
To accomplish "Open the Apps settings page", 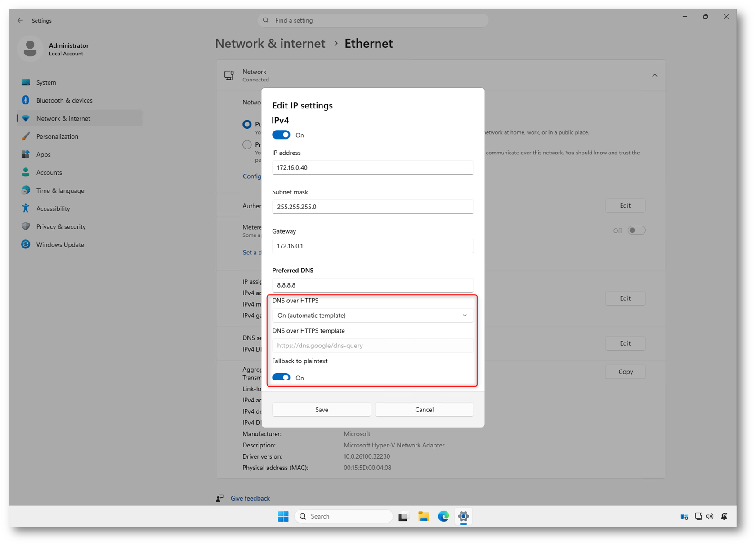I will 44,154.
